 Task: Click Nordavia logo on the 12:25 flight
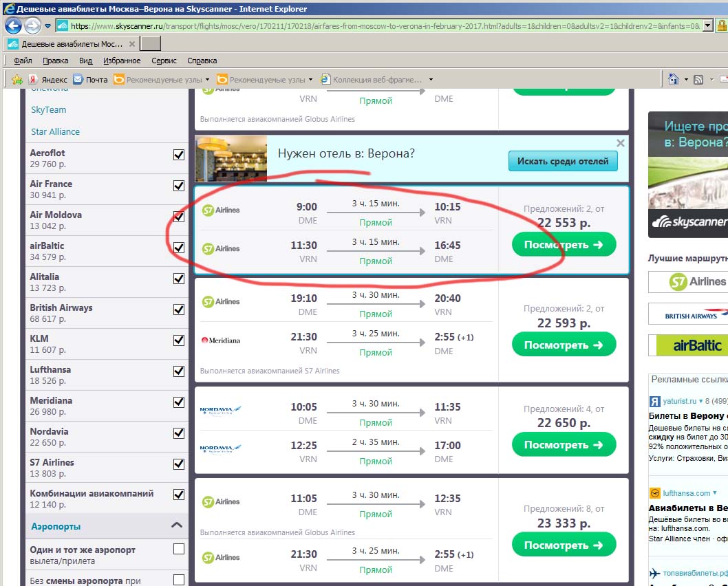[221, 448]
